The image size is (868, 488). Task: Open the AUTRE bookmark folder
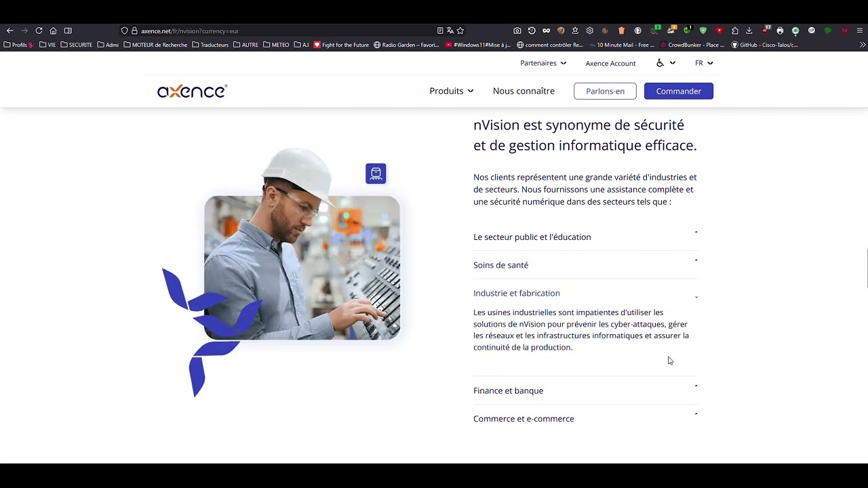coord(245,45)
